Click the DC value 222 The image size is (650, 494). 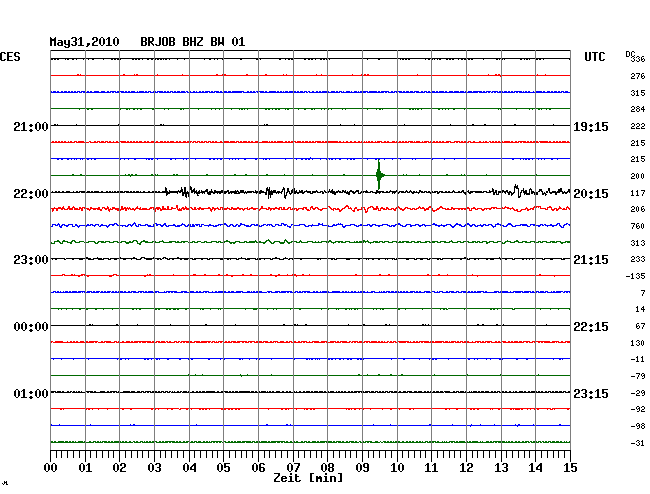pos(638,126)
